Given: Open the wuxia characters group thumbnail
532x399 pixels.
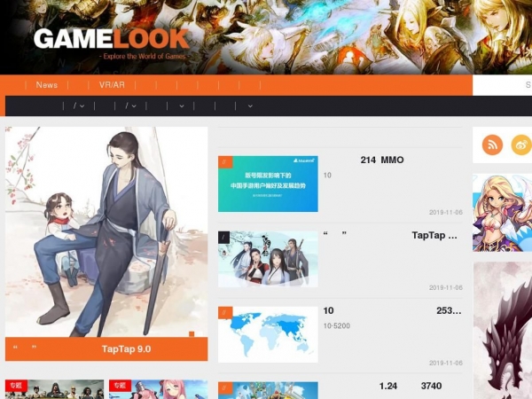Looking at the screenshot, I should pyautogui.click(x=268, y=259).
